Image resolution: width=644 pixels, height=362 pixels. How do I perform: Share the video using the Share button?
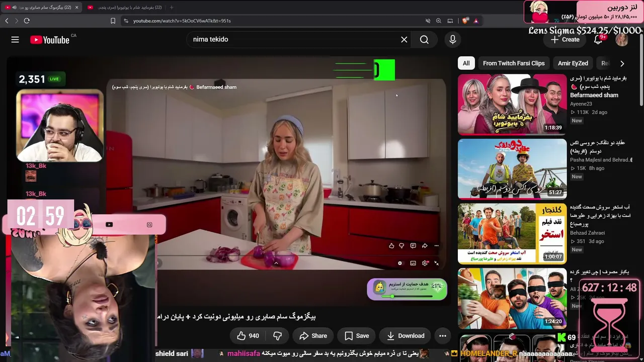click(313, 336)
